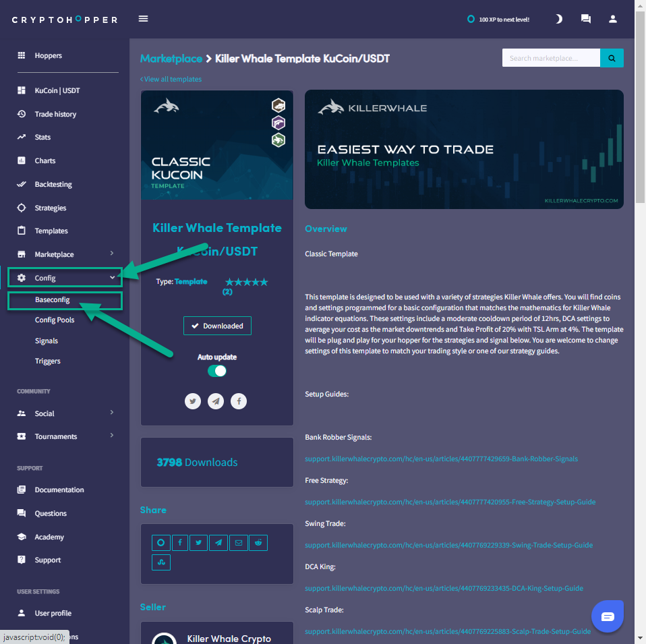
Task: Click the Downloaded button
Action: pyautogui.click(x=217, y=326)
